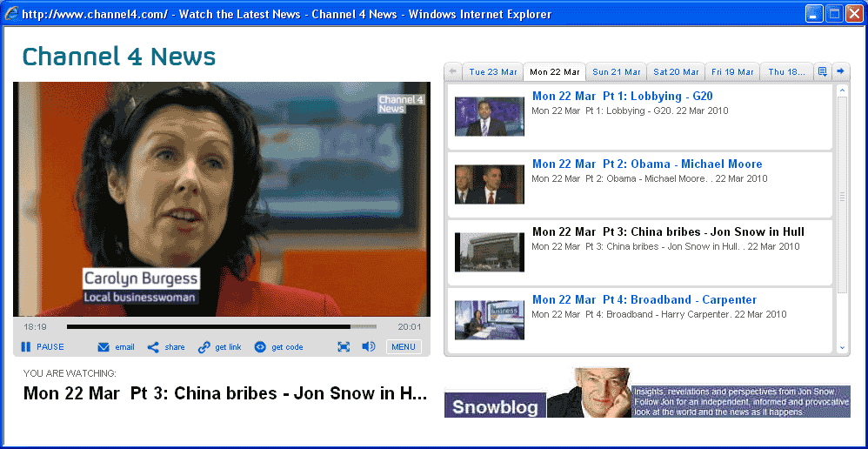Select Pt 3: China bribes - Jon Snow in Hull
868x449 pixels.
tap(668, 232)
